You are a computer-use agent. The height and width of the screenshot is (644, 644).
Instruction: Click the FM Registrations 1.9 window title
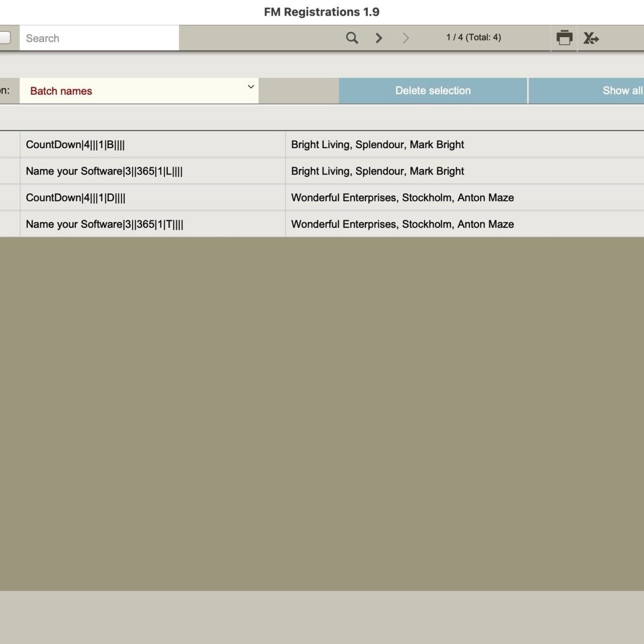click(x=322, y=12)
